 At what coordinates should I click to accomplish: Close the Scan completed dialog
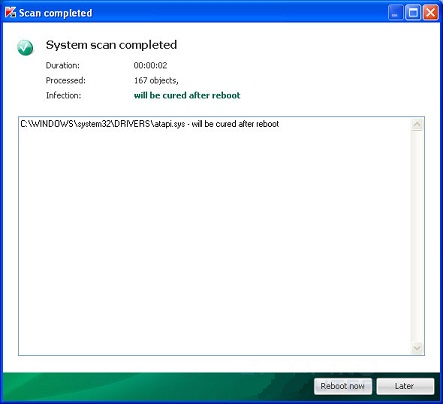[x=431, y=13]
